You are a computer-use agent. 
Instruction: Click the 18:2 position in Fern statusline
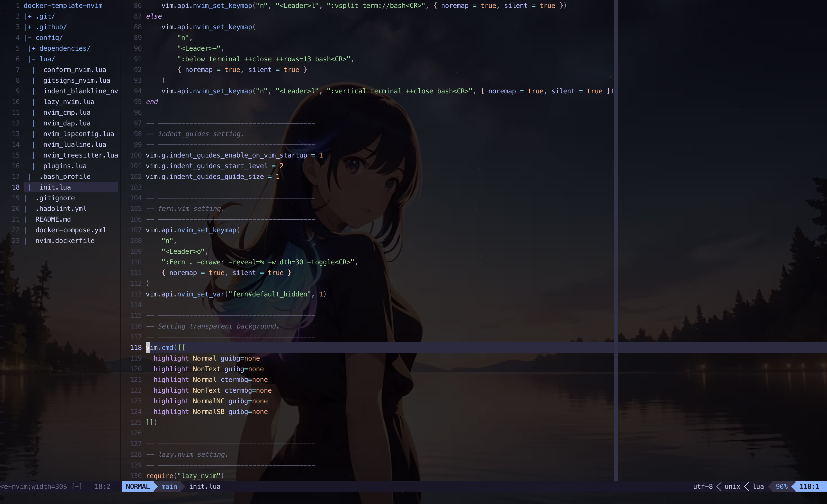102,487
